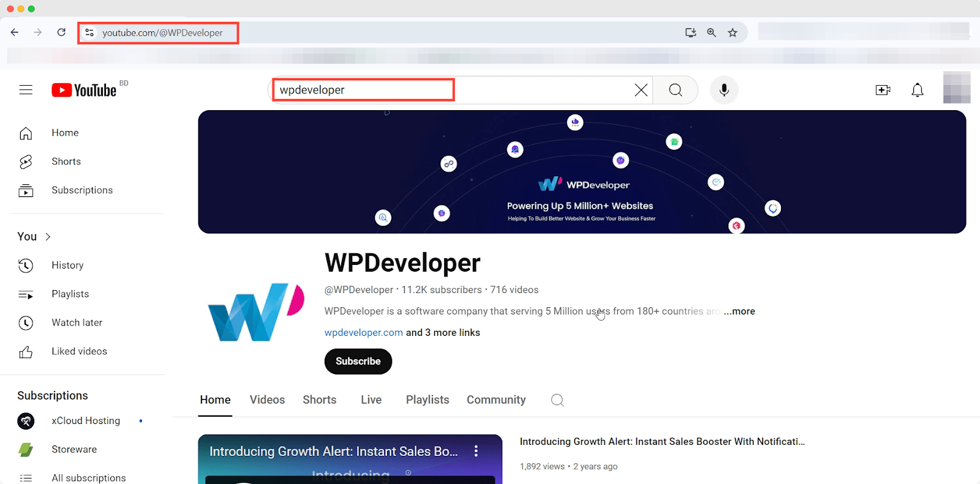The image size is (980, 484).
Task: Open the wpdeveloper.com link
Action: (364, 332)
